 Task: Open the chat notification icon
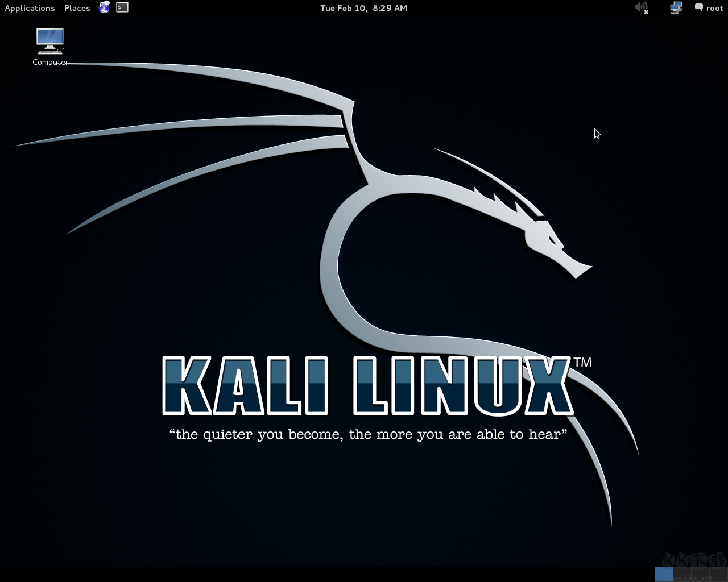point(699,7)
